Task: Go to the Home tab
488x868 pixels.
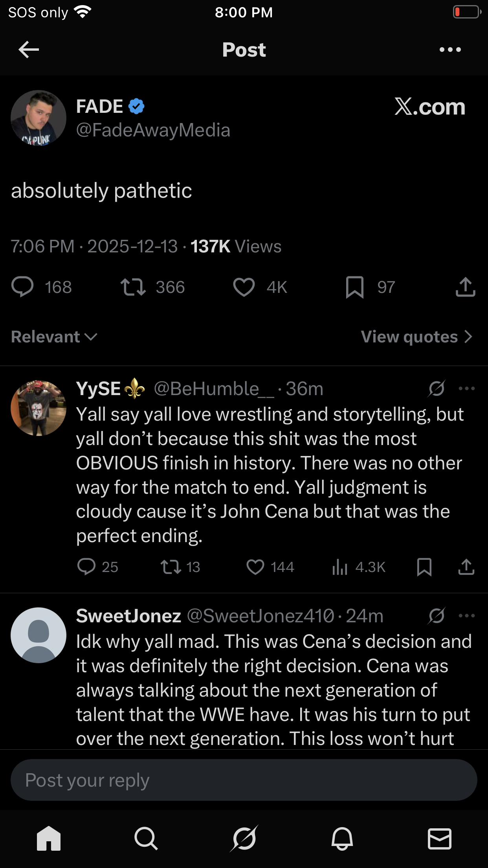Action: tap(49, 839)
